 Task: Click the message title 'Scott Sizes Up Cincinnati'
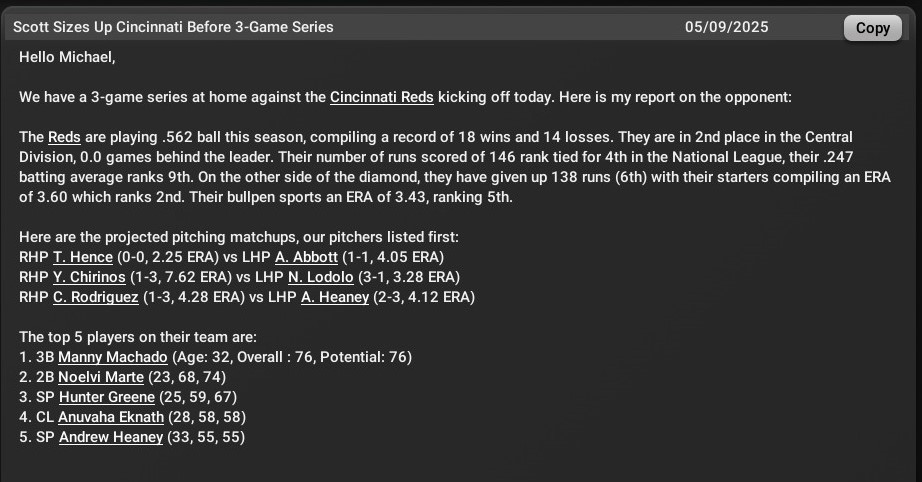click(173, 27)
